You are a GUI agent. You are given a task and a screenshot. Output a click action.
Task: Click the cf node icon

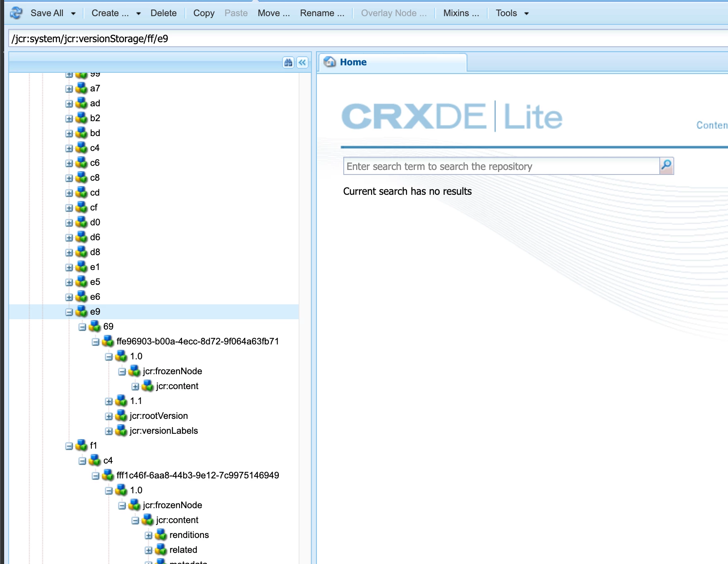pyautogui.click(x=81, y=208)
